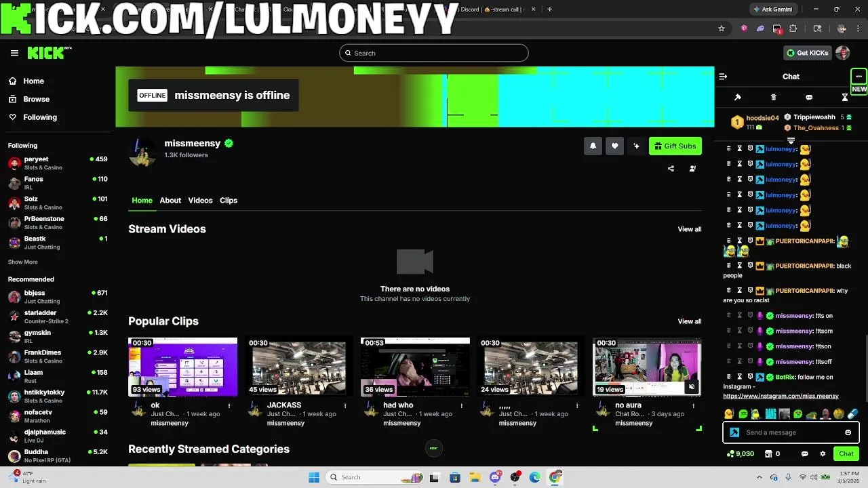Open the had who clip thumbnail
Screen dimensions: 868x488
point(415,367)
